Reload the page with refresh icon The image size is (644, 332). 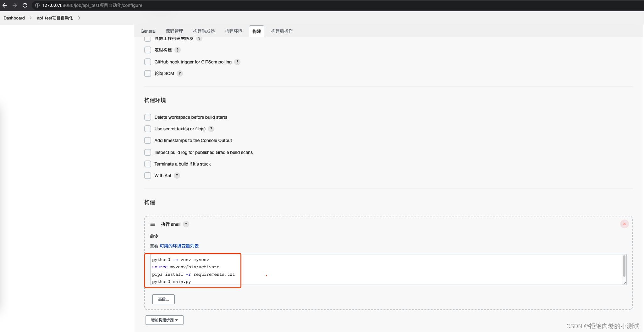click(x=25, y=5)
